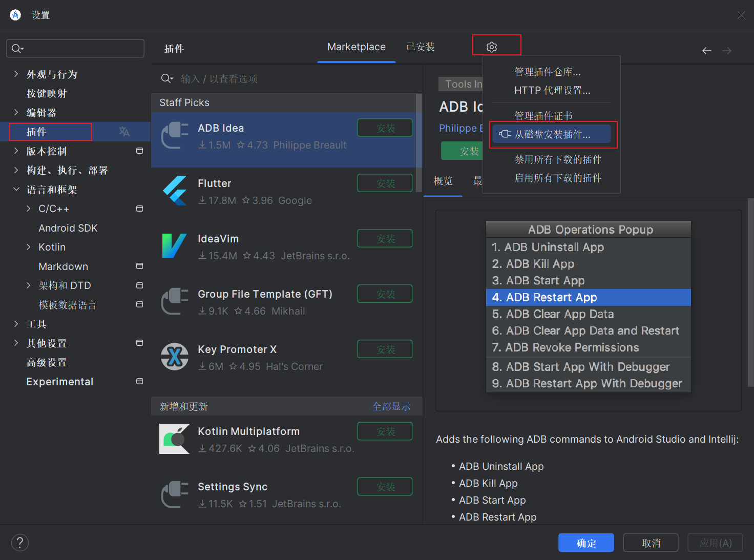This screenshot has height=560, width=754.
Task: Click the Kotlin Multiplatform plugin icon
Action: pos(175,439)
